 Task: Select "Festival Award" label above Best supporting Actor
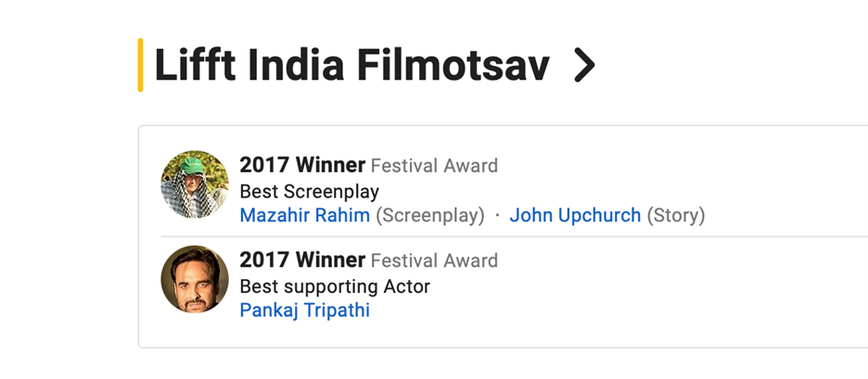click(x=434, y=261)
